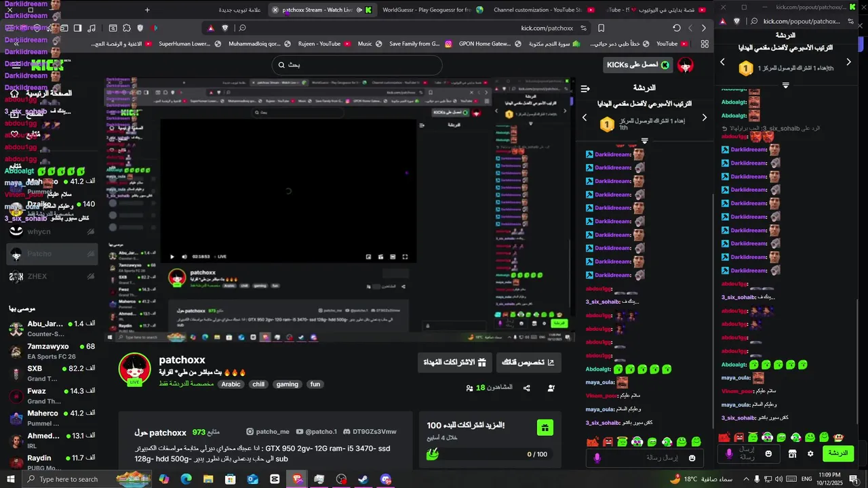
Task: Open Windows Start menu
Action: [11, 479]
